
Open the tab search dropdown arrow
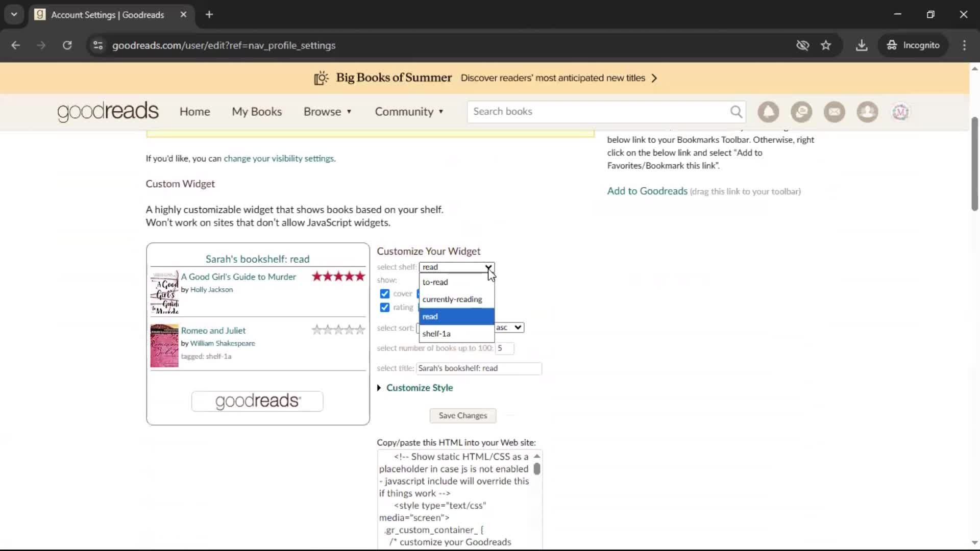(x=14, y=14)
